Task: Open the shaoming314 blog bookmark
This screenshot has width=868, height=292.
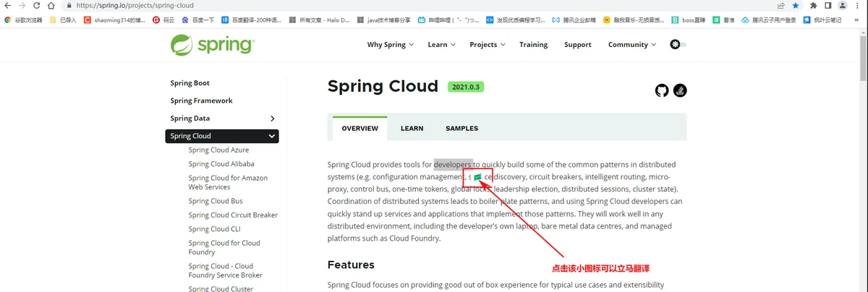Action: [114, 20]
